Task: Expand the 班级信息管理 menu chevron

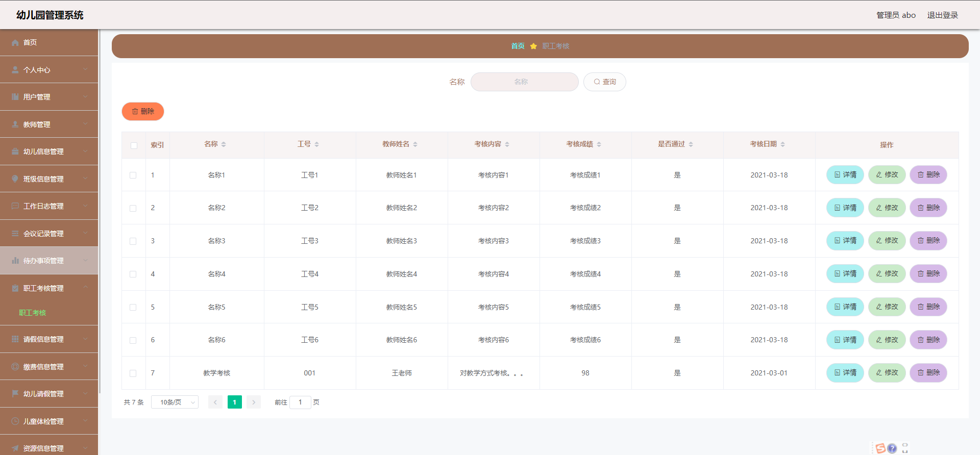Action: click(85, 179)
